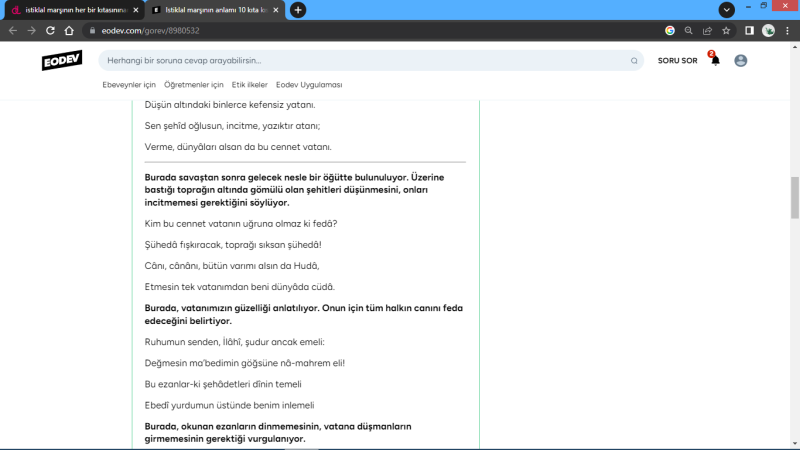Click the line 'Şühedâ fışkıracak, toprağı sıksan şühedâ!'
The width and height of the screenshot is (800, 450).
[233, 244]
